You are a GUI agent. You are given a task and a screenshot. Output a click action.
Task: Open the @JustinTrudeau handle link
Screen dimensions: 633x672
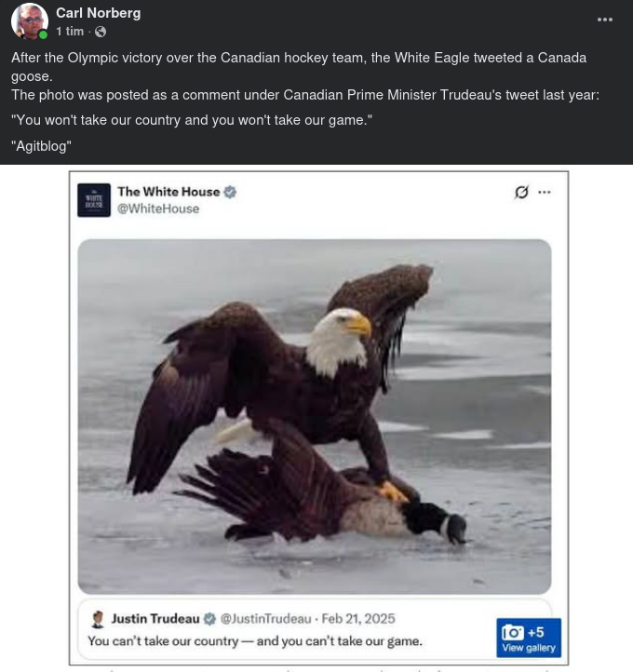point(265,619)
